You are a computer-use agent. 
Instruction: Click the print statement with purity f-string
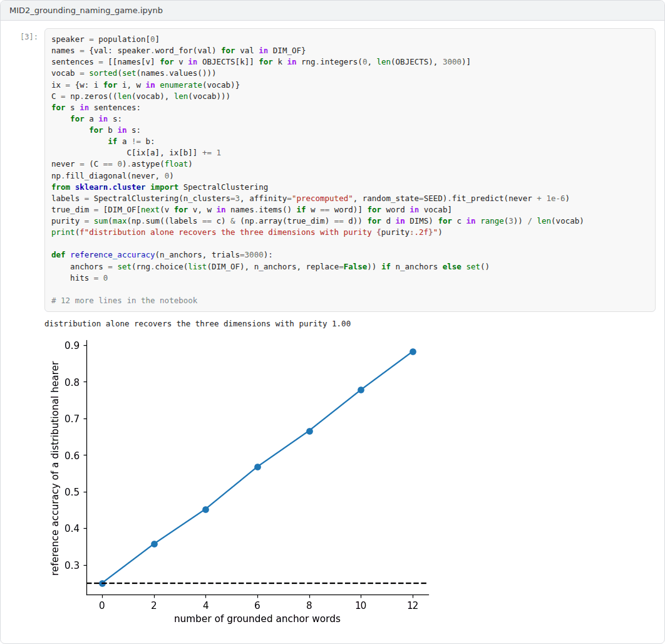(247, 232)
